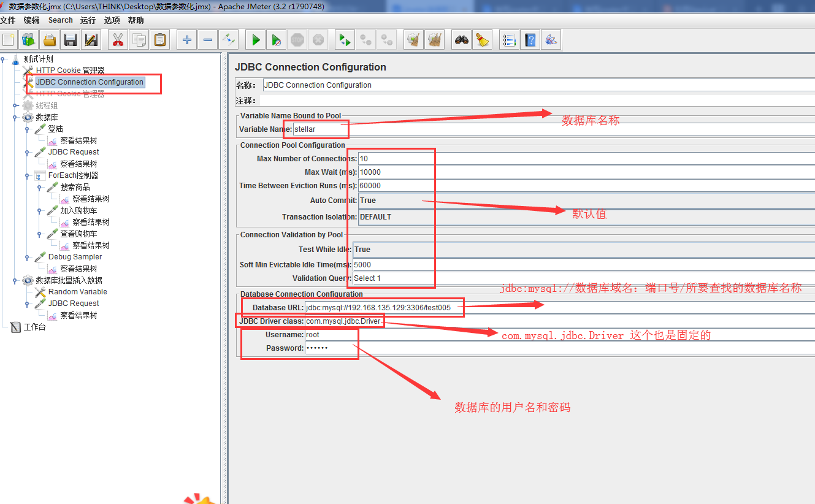
Task: Open the 编辑 menu
Action: [x=31, y=20]
